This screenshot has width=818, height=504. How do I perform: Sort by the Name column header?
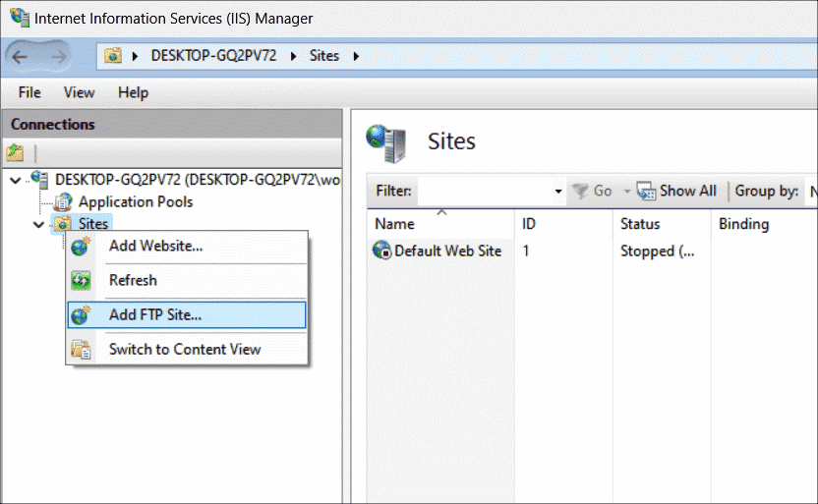(440, 224)
